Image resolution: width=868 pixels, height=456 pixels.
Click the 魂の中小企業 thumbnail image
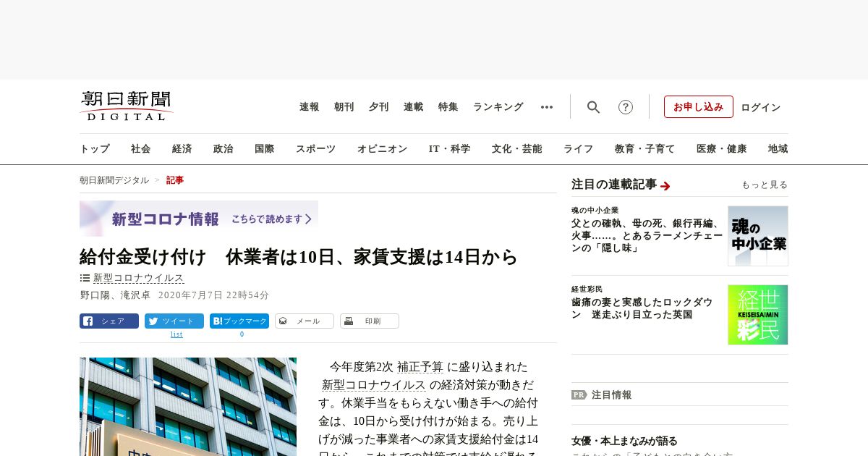pyautogui.click(x=758, y=236)
